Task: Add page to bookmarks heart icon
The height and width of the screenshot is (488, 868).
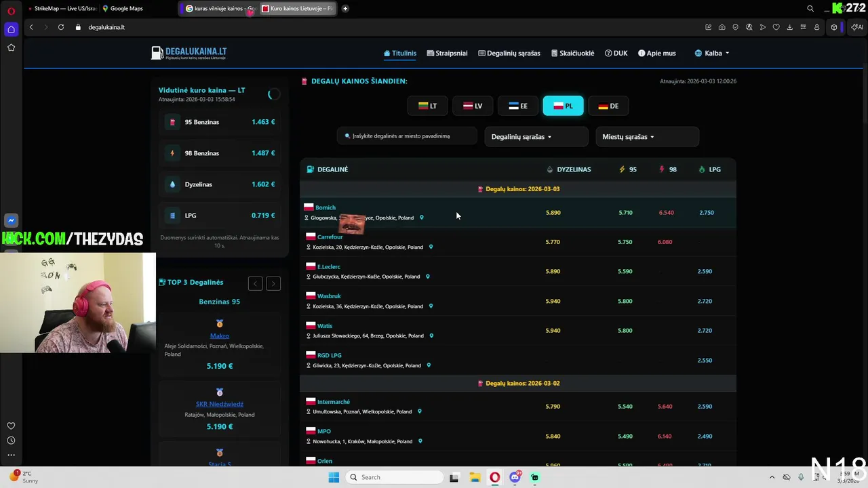Action: click(x=776, y=27)
